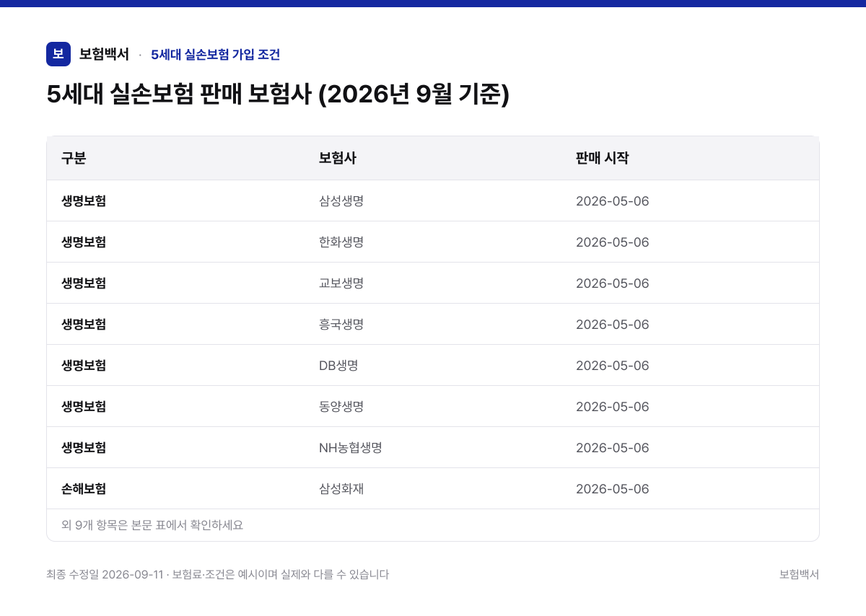Click 생명보험 in the 한화생명 row
This screenshot has width=866, height=616.
(x=84, y=242)
